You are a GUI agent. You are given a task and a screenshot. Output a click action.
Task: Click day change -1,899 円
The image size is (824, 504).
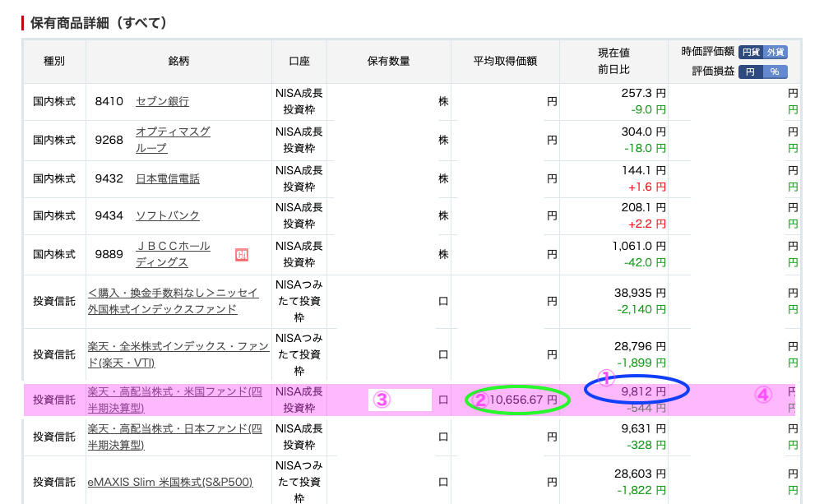coord(641,363)
